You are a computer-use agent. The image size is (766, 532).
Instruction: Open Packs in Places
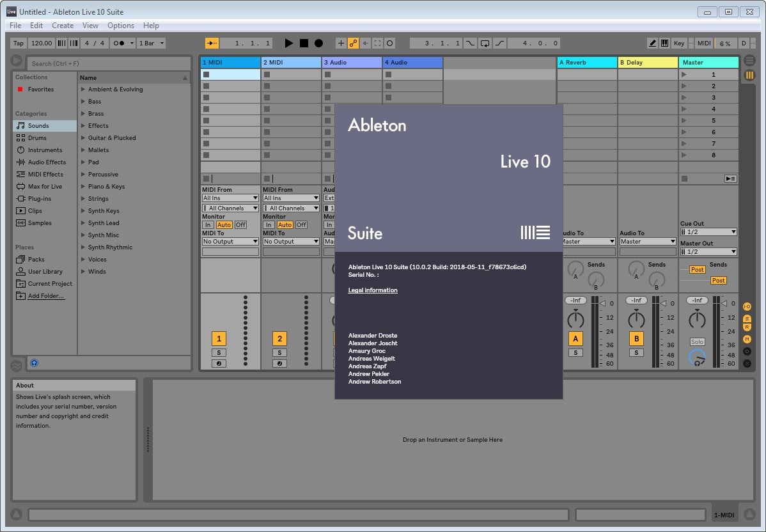45,260
